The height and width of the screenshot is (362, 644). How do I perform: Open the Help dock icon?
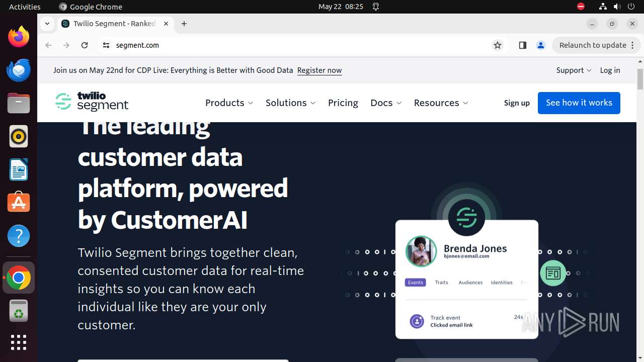click(19, 236)
